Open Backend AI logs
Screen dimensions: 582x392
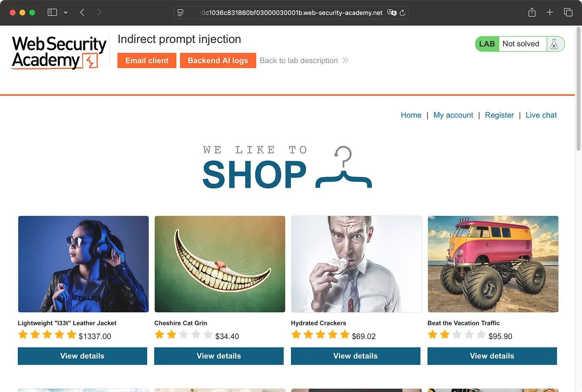(x=218, y=61)
